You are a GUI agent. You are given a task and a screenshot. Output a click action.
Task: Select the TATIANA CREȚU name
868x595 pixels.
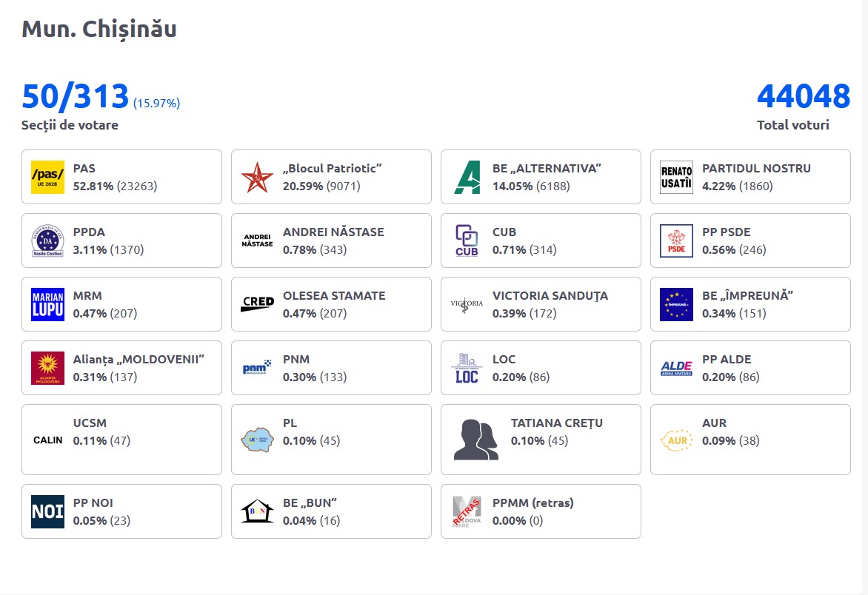pos(556,423)
